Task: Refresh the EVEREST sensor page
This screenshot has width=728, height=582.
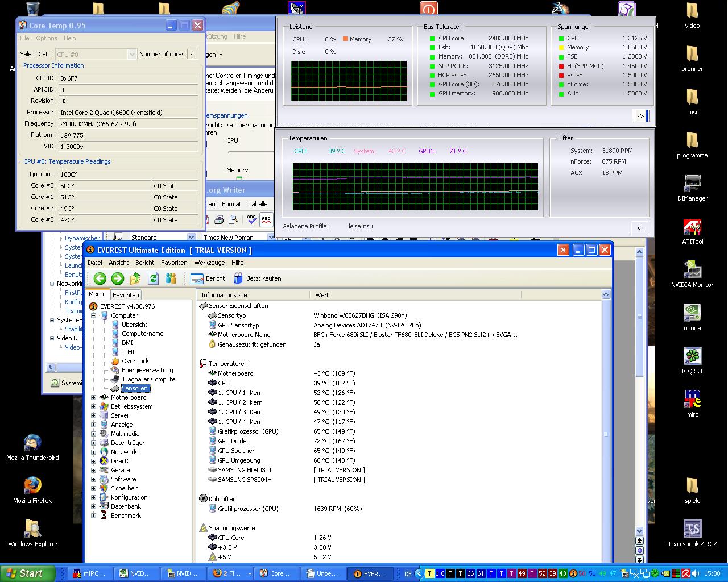Action: (x=153, y=278)
